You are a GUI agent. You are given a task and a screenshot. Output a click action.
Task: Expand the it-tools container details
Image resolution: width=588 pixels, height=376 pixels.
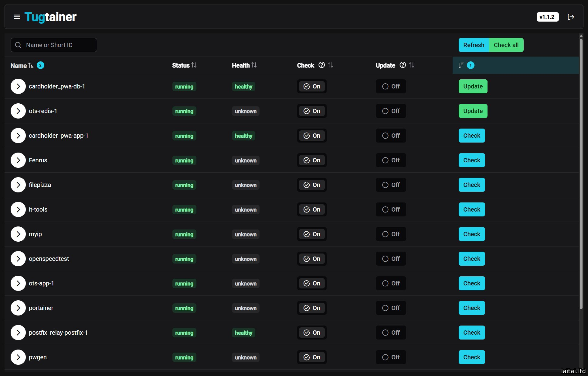[x=18, y=209]
